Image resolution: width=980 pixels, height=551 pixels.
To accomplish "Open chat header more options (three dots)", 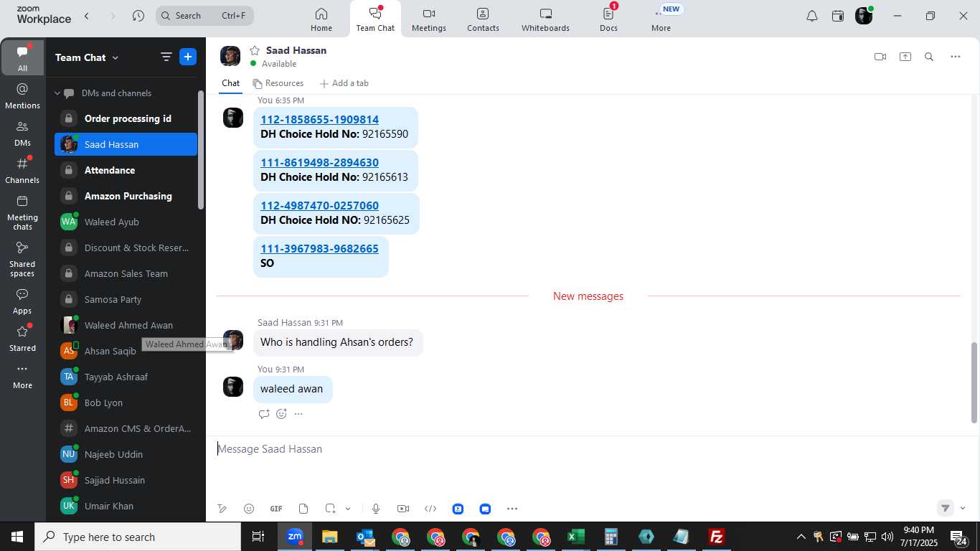I will click(955, 57).
